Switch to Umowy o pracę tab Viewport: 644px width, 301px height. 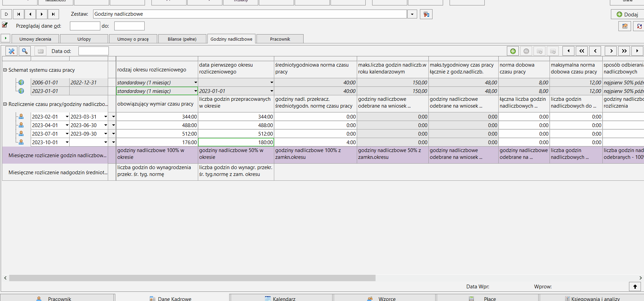click(x=133, y=39)
